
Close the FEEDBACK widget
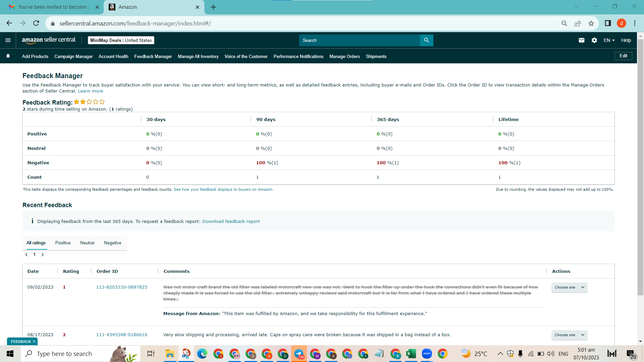pyautogui.click(x=34, y=342)
